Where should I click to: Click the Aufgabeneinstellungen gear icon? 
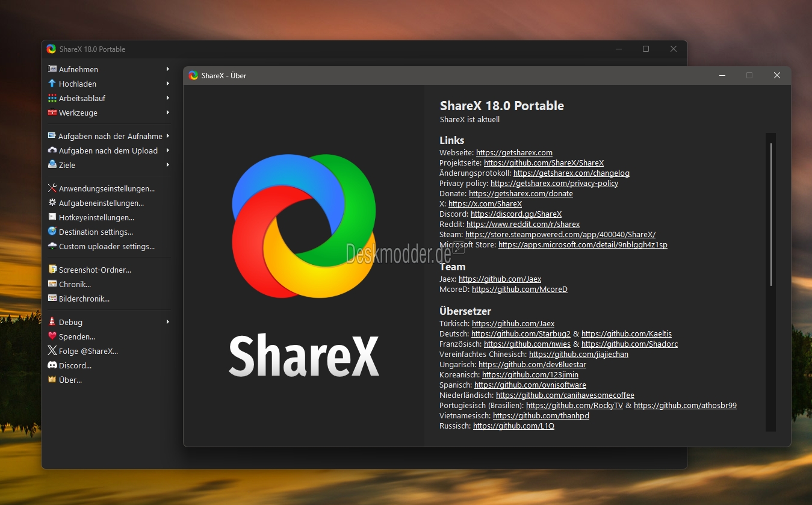(52, 203)
